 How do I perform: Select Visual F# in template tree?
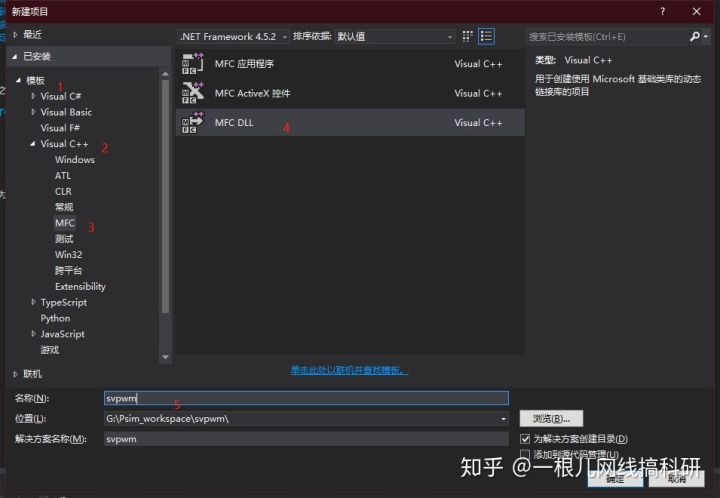point(60,128)
